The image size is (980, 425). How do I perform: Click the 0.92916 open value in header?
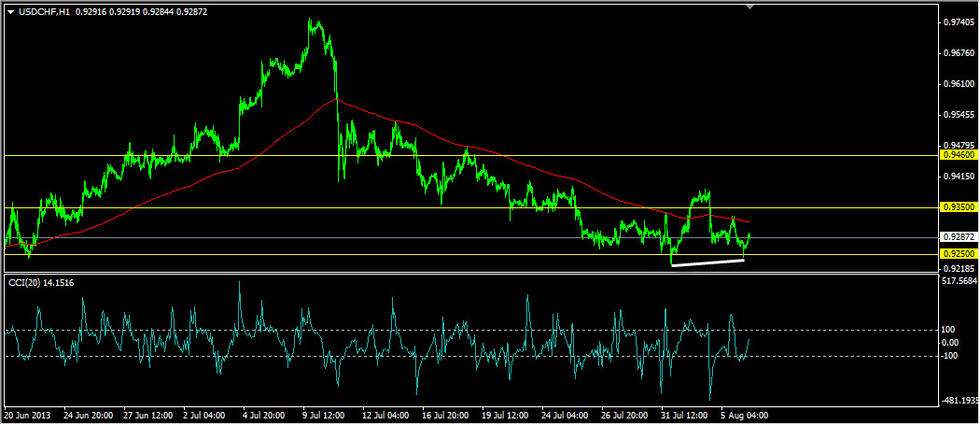pyautogui.click(x=93, y=12)
